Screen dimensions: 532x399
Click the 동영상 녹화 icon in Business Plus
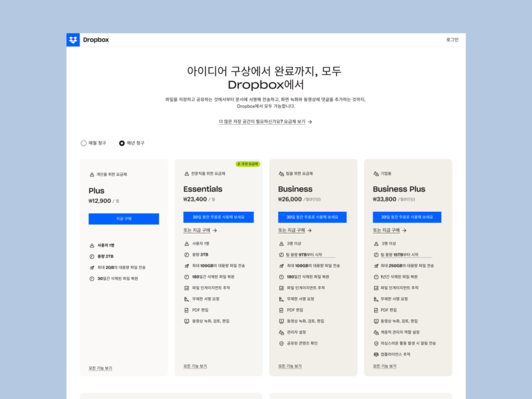click(376, 321)
